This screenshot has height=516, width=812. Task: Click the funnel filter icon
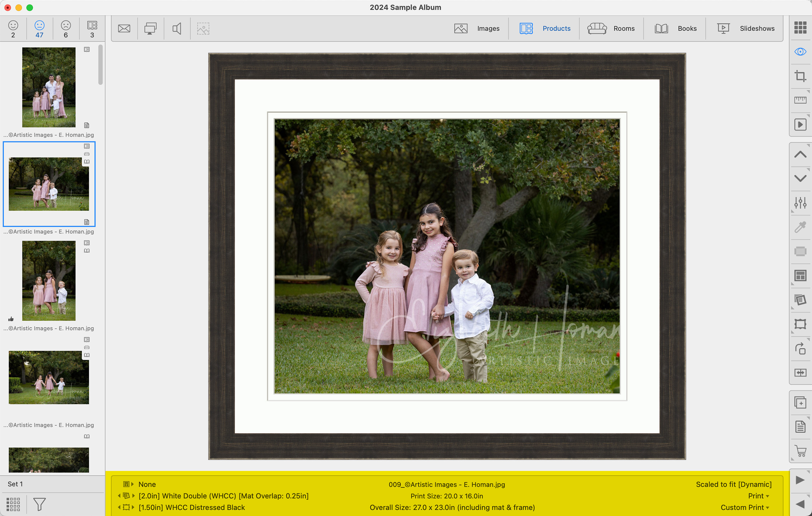[39, 504]
